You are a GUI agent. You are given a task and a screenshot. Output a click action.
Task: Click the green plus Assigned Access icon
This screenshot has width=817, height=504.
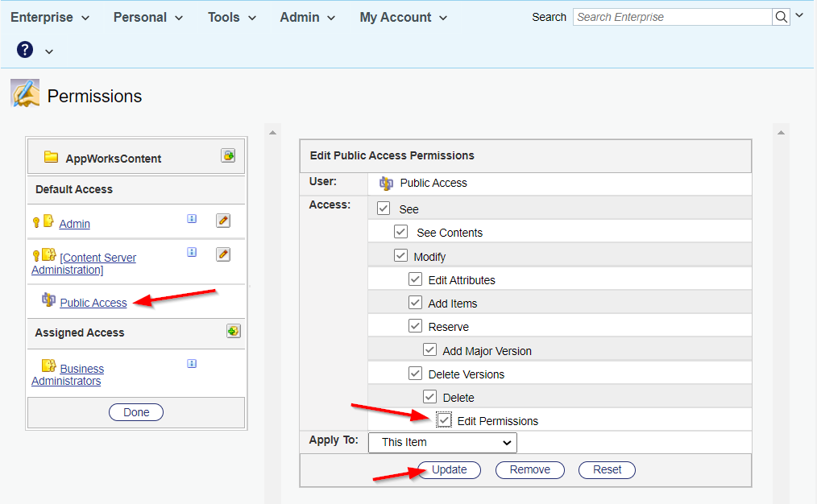pyautogui.click(x=233, y=331)
